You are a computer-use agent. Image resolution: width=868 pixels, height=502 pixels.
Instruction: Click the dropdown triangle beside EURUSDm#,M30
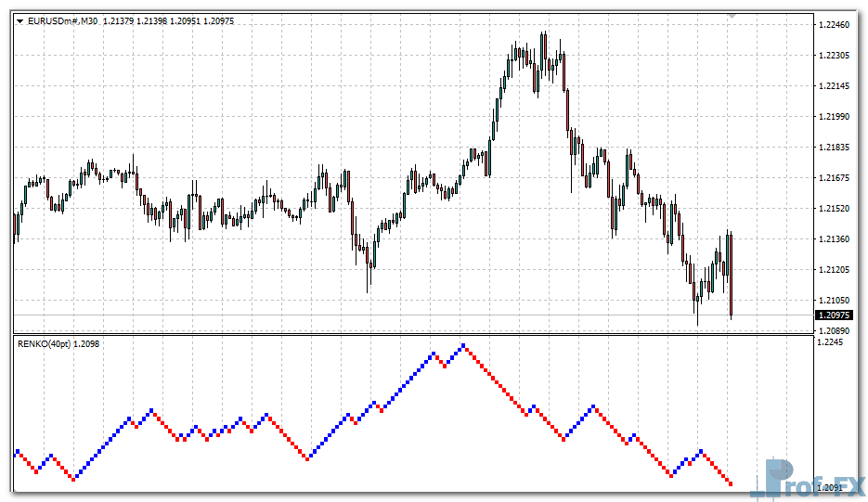pyautogui.click(x=20, y=21)
